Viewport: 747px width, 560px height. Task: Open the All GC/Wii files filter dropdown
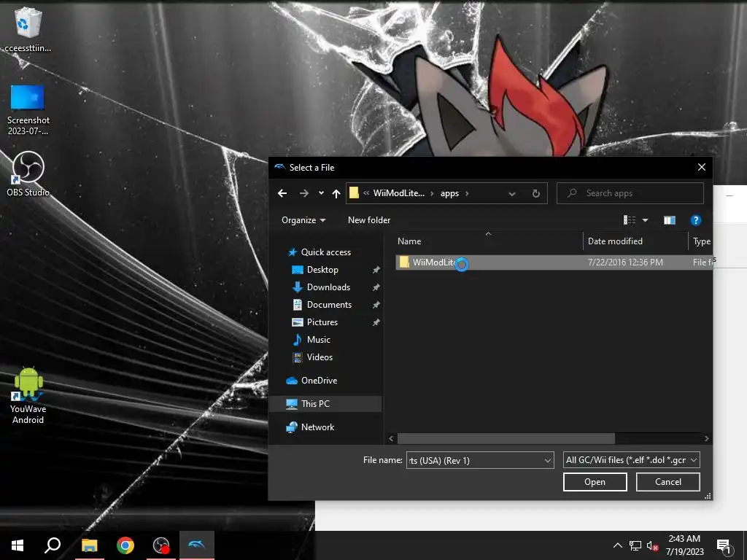pyautogui.click(x=631, y=460)
